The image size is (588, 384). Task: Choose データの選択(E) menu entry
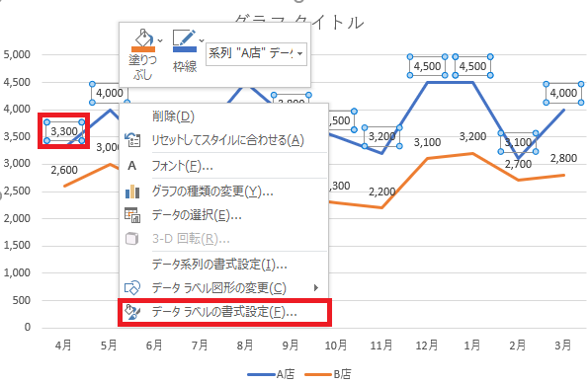coord(197,215)
